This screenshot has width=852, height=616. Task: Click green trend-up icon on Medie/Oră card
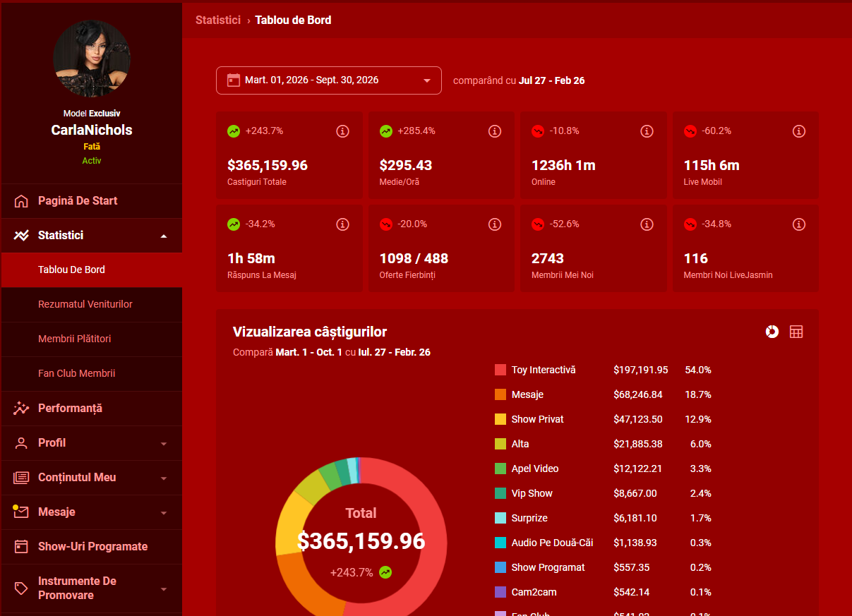pos(386,131)
